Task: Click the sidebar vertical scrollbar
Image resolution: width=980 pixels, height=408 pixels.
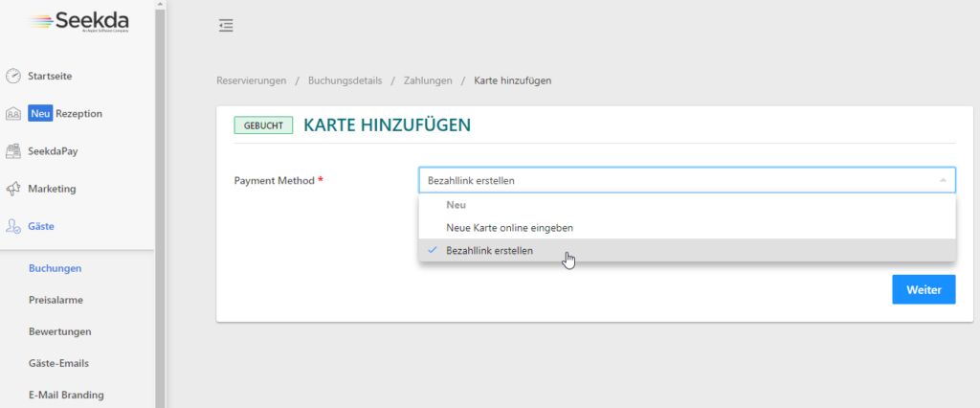Action: (160, 192)
